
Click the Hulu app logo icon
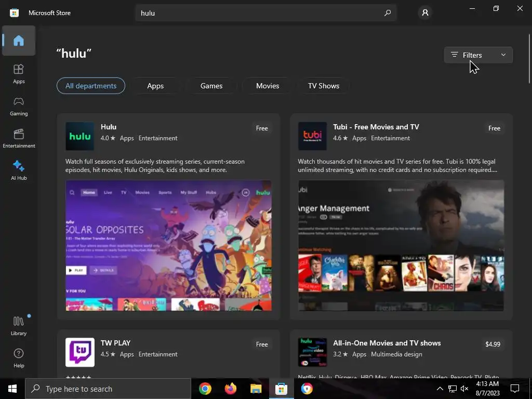(x=79, y=136)
